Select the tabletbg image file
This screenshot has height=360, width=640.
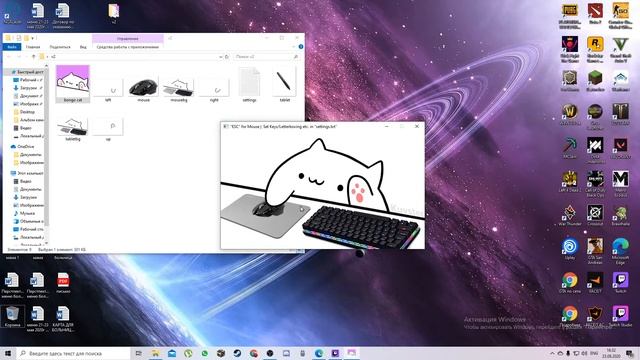(x=73, y=129)
